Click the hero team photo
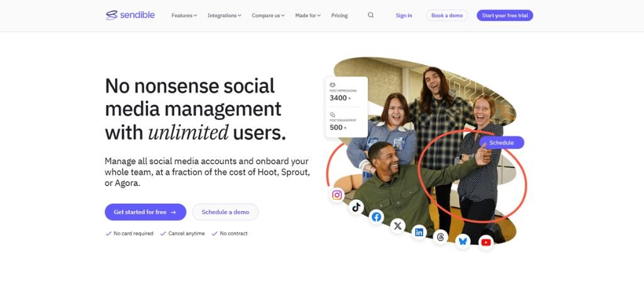 pos(426,152)
